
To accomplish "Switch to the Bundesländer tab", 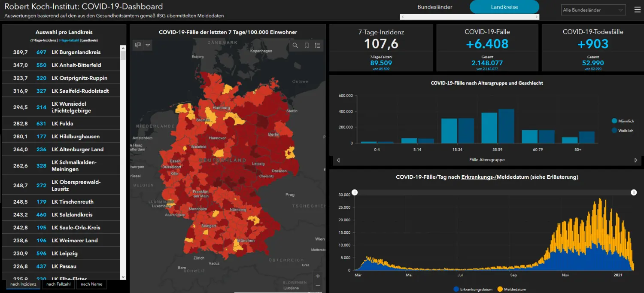I will (435, 7).
